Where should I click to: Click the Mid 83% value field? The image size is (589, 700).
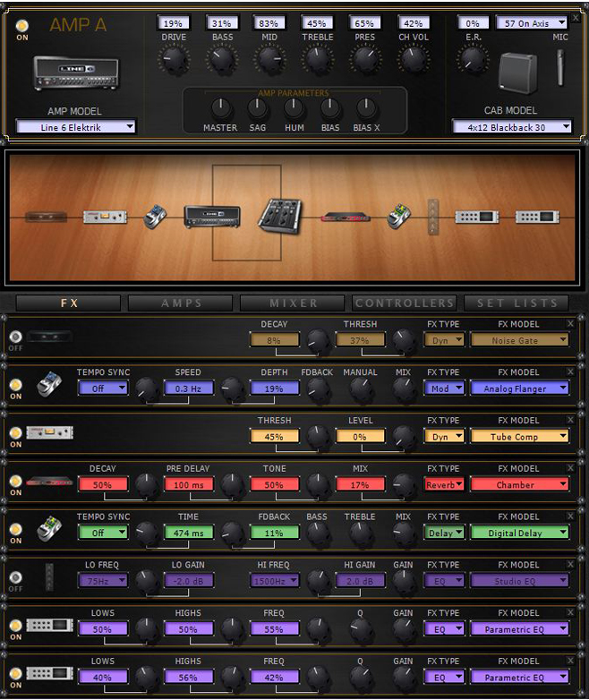tap(269, 23)
